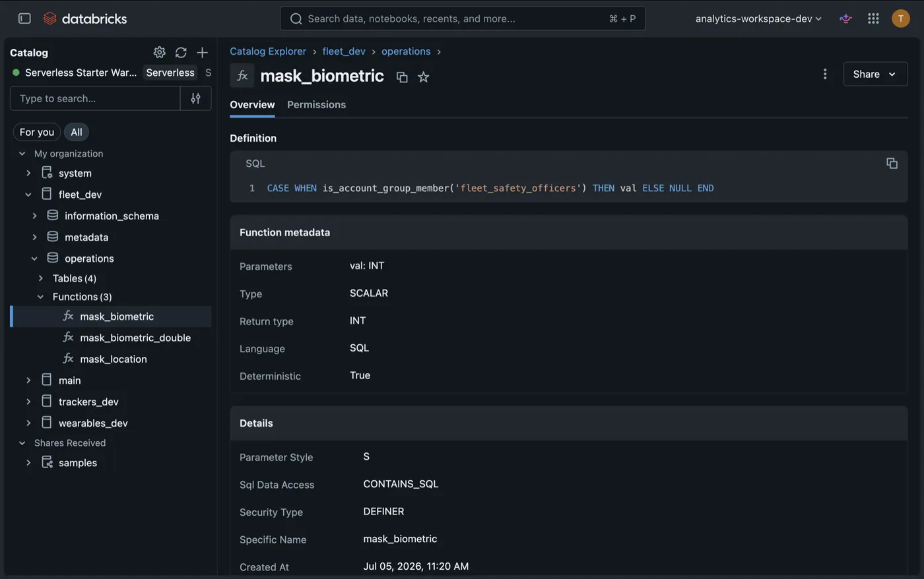Click the operations schema icon
The height and width of the screenshot is (579, 924).
[x=53, y=257]
